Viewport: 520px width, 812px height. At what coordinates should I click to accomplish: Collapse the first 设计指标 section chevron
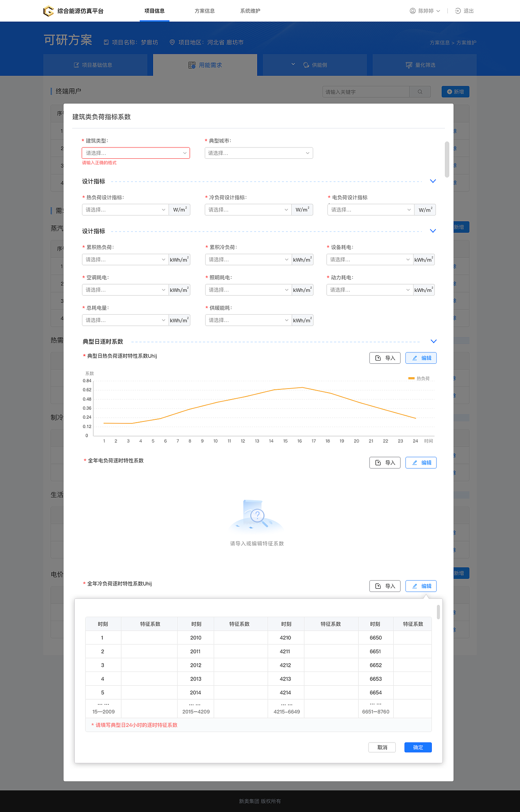(433, 181)
